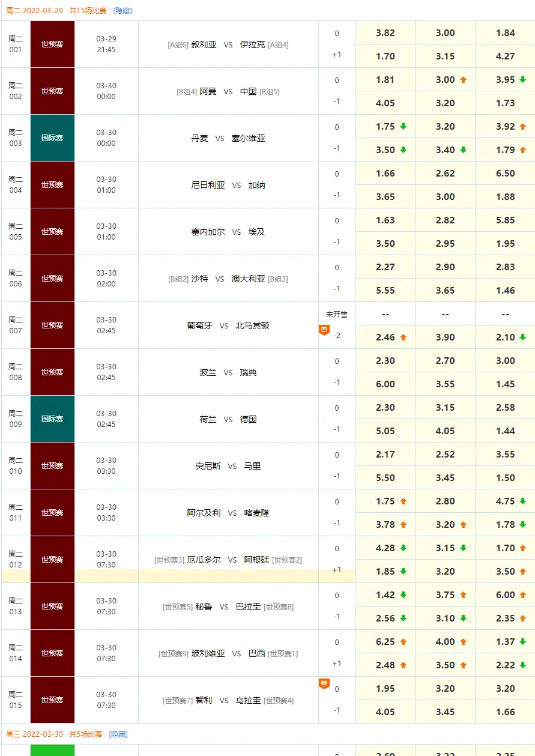Select the 2.70 draw odds for 波兰 vs 瑞典

(x=445, y=361)
